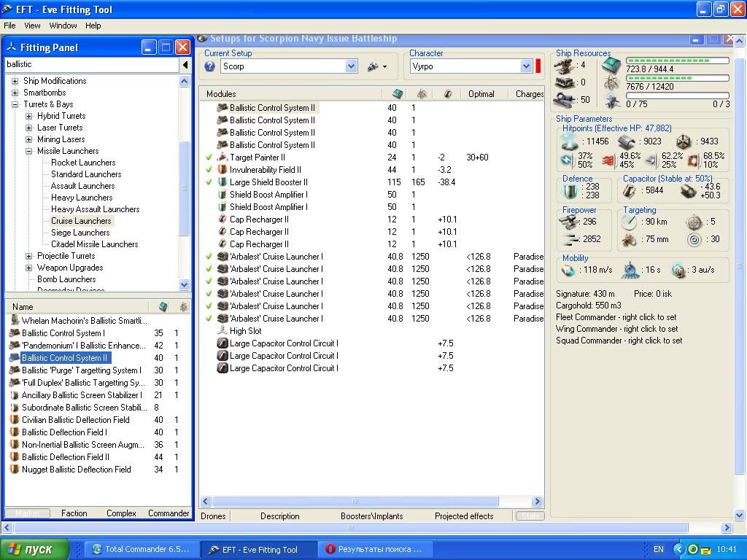
Task: Expand the Smartbombs tree node
Action: (15, 93)
